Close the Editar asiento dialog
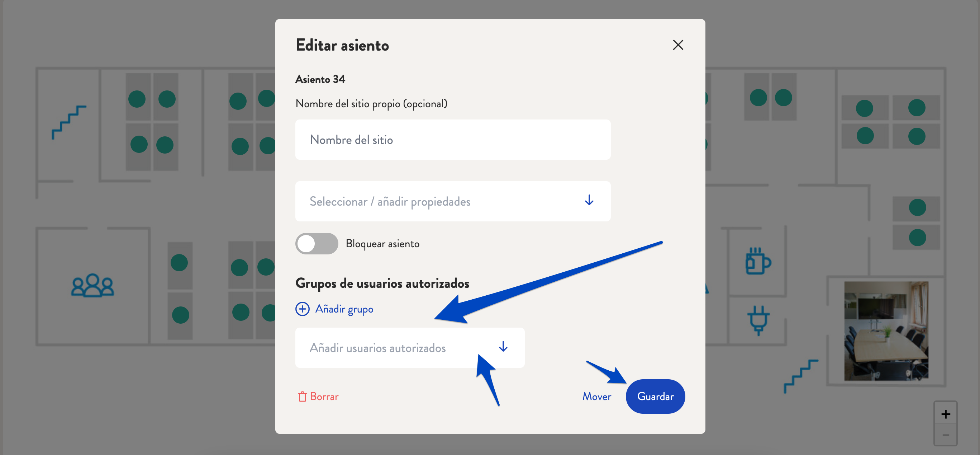The width and height of the screenshot is (980, 455). click(x=679, y=44)
